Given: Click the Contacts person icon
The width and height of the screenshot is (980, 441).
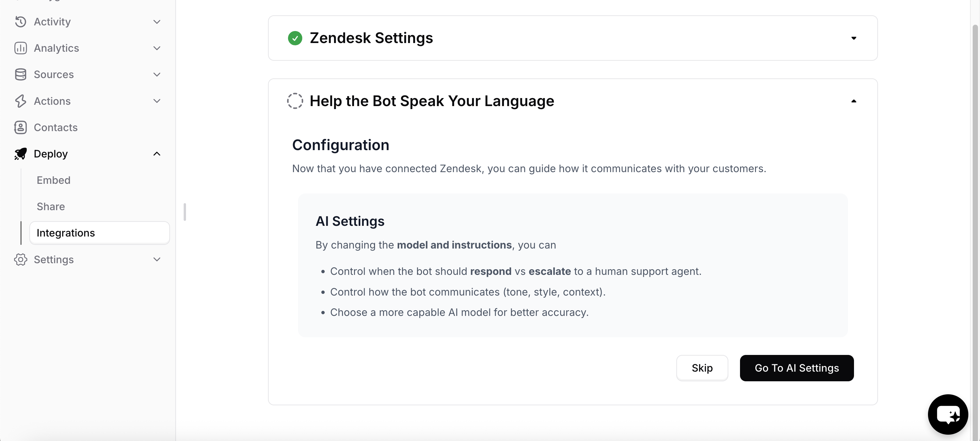Looking at the screenshot, I should [21, 127].
